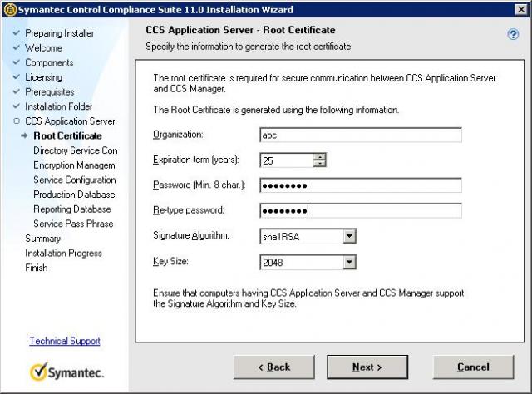
Task: Go back with the Back button
Action: (x=274, y=367)
